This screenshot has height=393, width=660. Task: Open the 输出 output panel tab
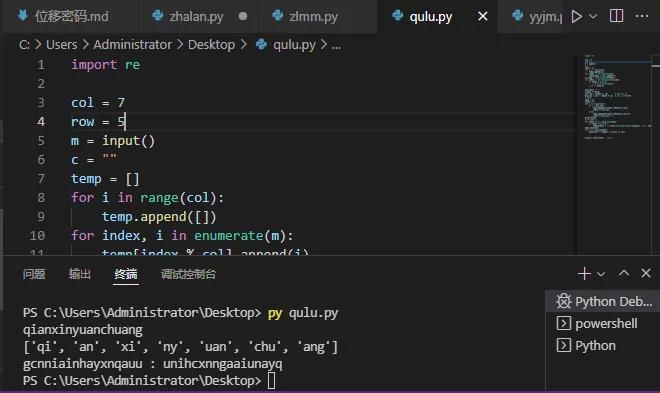pos(80,274)
